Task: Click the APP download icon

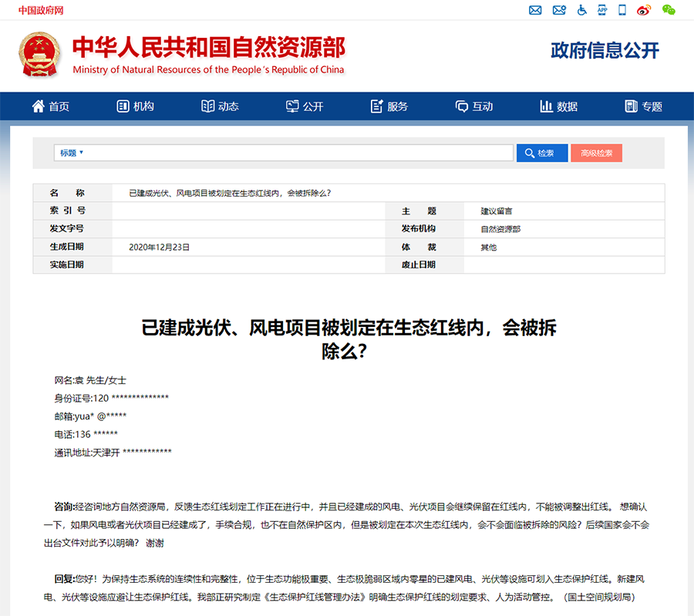Action: click(x=602, y=10)
